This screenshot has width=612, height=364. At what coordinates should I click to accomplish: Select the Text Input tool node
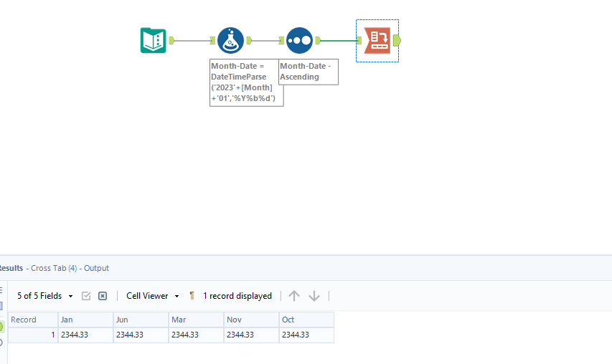tap(154, 41)
